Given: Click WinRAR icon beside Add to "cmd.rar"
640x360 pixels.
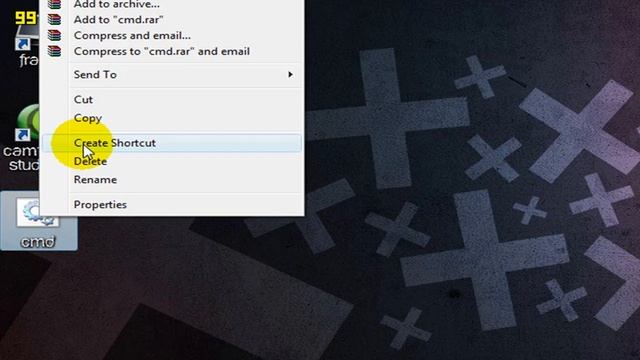Looking at the screenshot, I should click(x=54, y=20).
